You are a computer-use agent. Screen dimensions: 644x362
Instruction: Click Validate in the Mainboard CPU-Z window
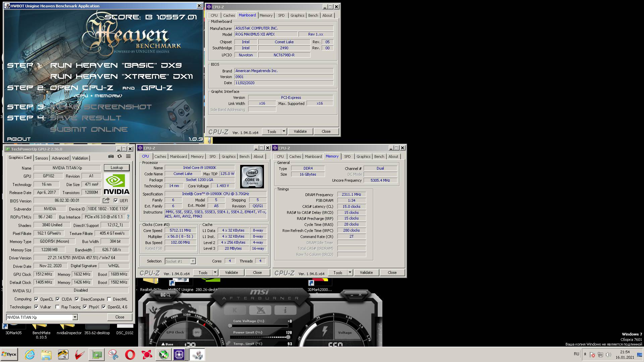point(300,131)
